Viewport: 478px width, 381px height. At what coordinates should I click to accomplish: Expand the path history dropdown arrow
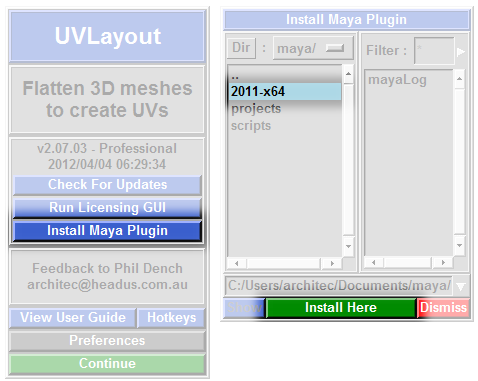click(461, 286)
